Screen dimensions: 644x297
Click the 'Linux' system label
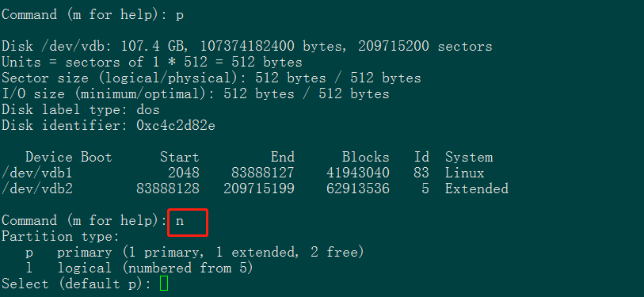tap(464, 173)
